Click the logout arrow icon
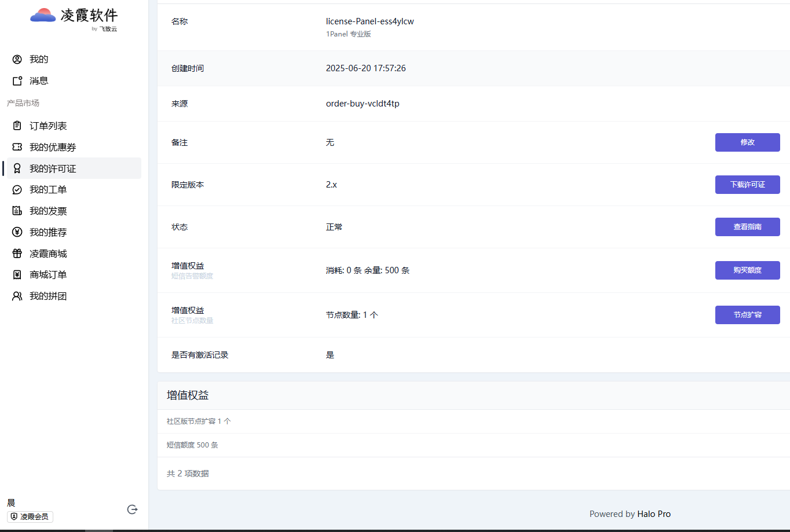This screenshot has width=790, height=532. coord(132,509)
